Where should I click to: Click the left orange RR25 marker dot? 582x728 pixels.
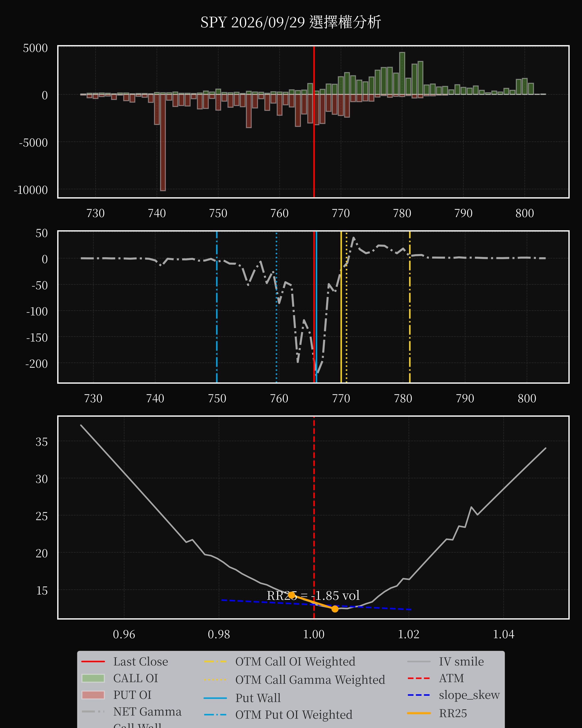pos(291,595)
